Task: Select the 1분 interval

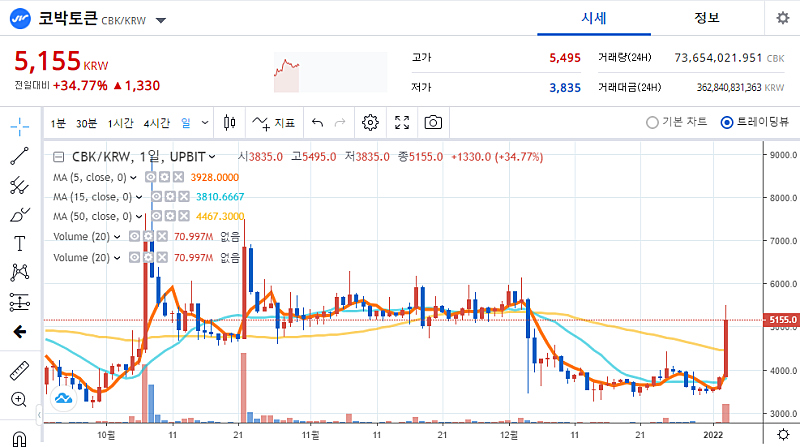Action: (58, 123)
